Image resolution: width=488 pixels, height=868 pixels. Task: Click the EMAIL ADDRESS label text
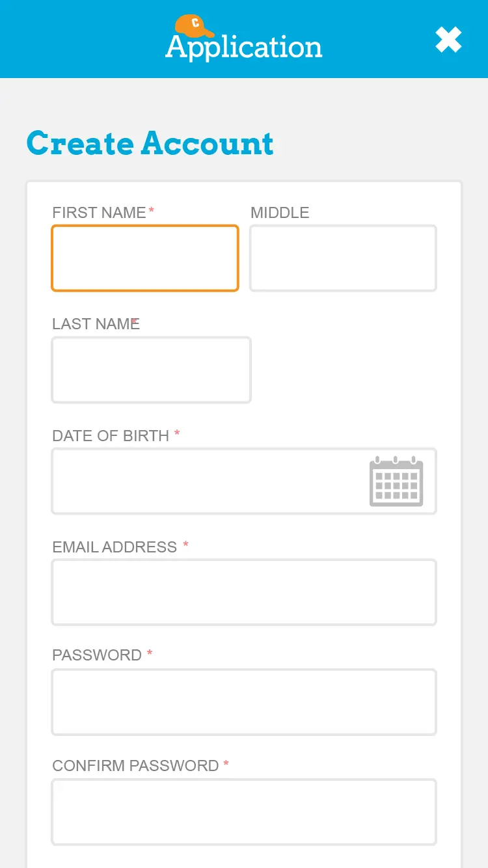pyautogui.click(x=115, y=547)
